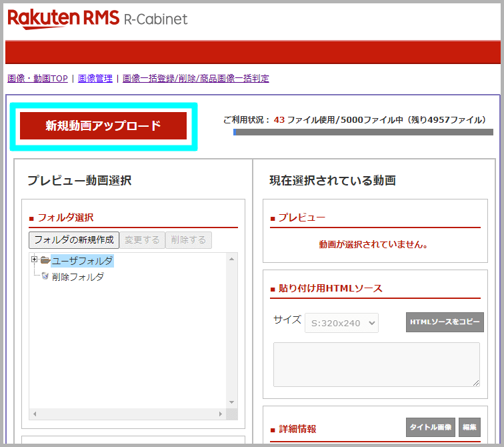The image size is (504, 447).
Task: Click the 詳細情報 heading
Action: (297, 429)
